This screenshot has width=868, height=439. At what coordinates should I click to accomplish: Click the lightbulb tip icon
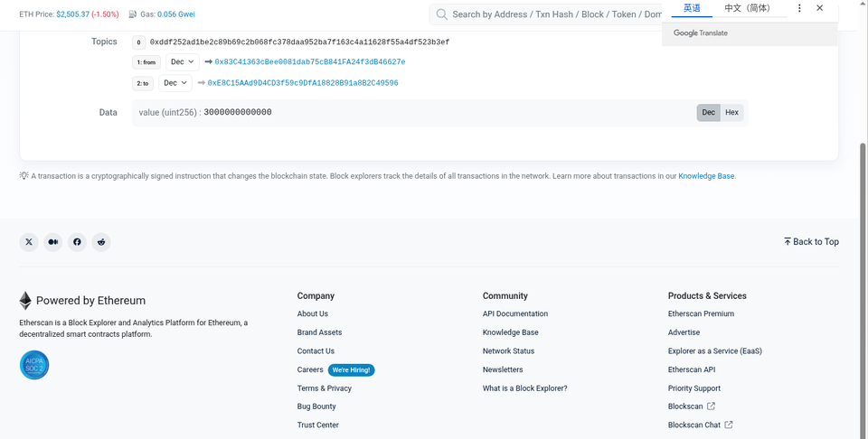pyautogui.click(x=24, y=176)
